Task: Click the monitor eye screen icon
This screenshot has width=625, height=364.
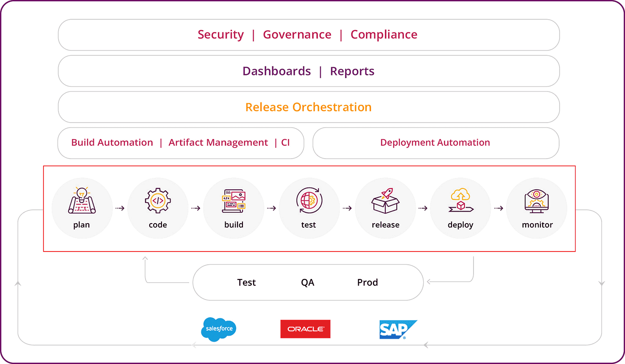Action: (x=537, y=201)
